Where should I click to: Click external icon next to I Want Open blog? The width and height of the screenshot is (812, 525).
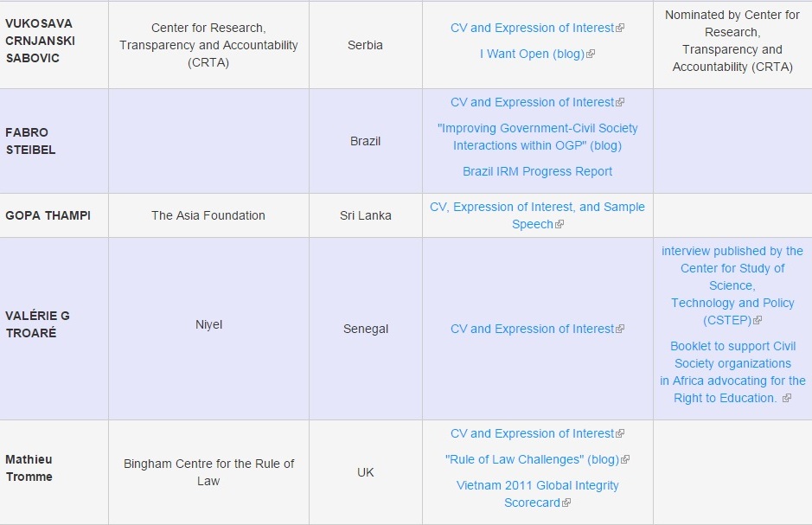tap(591, 54)
